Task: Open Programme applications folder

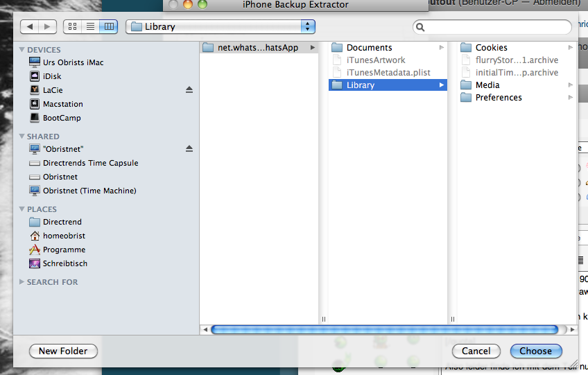Action: pos(64,250)
